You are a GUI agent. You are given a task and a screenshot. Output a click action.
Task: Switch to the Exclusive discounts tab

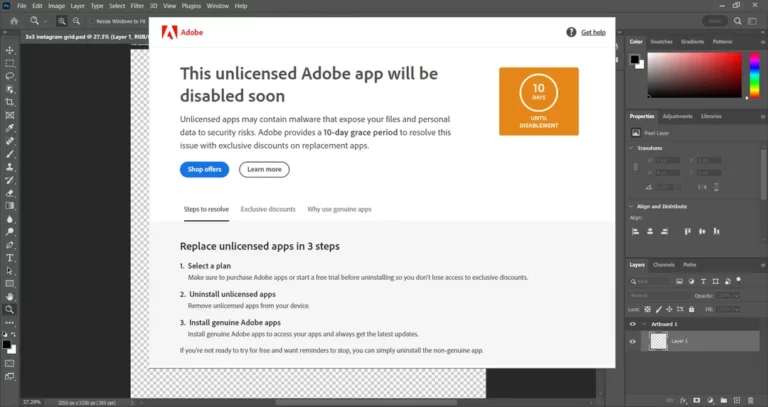268,209
